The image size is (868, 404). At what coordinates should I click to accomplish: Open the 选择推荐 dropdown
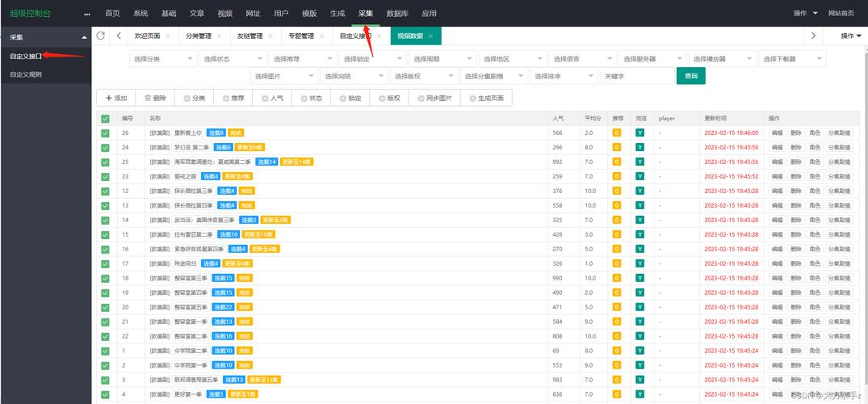click(303, 59)
